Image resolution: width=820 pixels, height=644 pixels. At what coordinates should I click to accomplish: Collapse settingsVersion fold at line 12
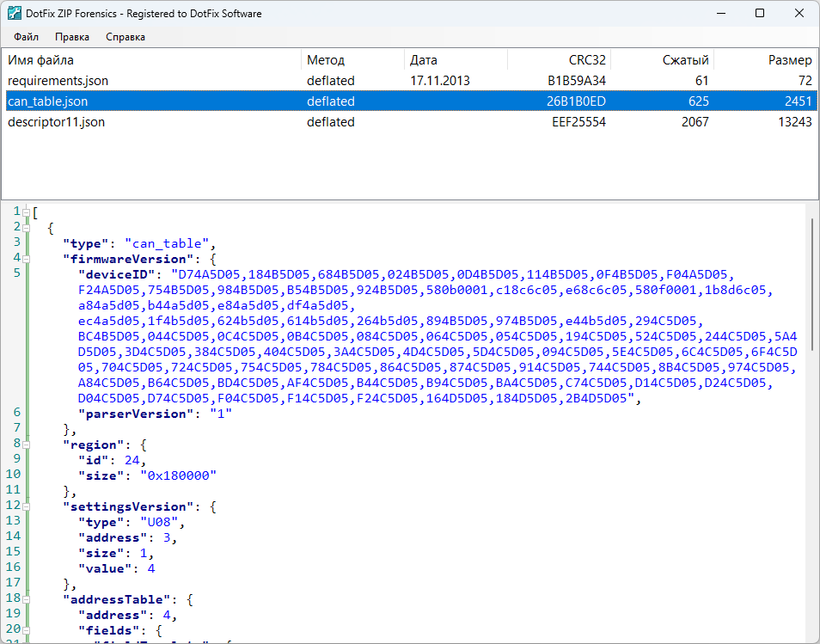click(x=26, y=507)
